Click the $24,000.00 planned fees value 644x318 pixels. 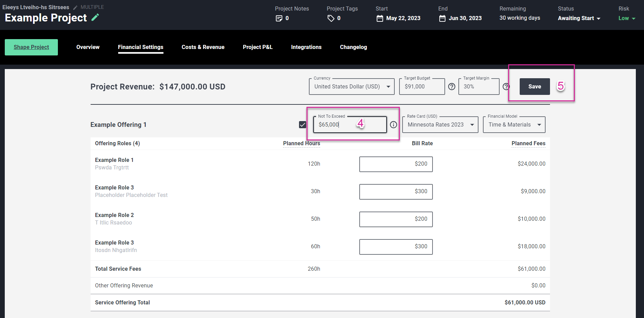pyautogui.click(x=532, y=164)
